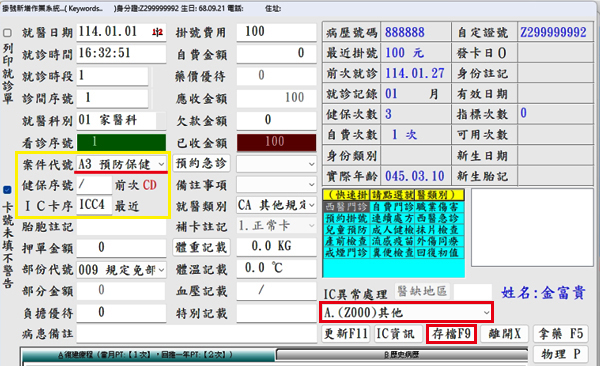Click the 拿藥 F5 button
This screenshot has width=600, height=366.
tap(561, 334)
